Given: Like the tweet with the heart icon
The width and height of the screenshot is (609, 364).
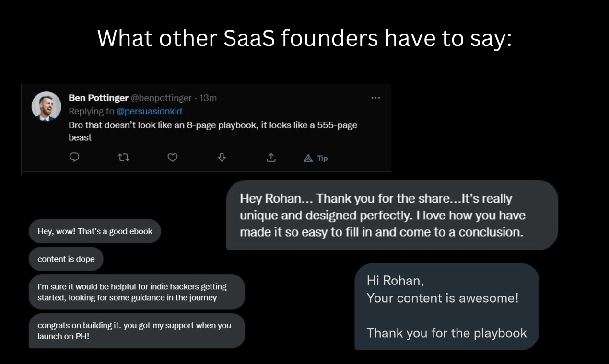Looking at the screenshot, I should (x=173, y=157).
